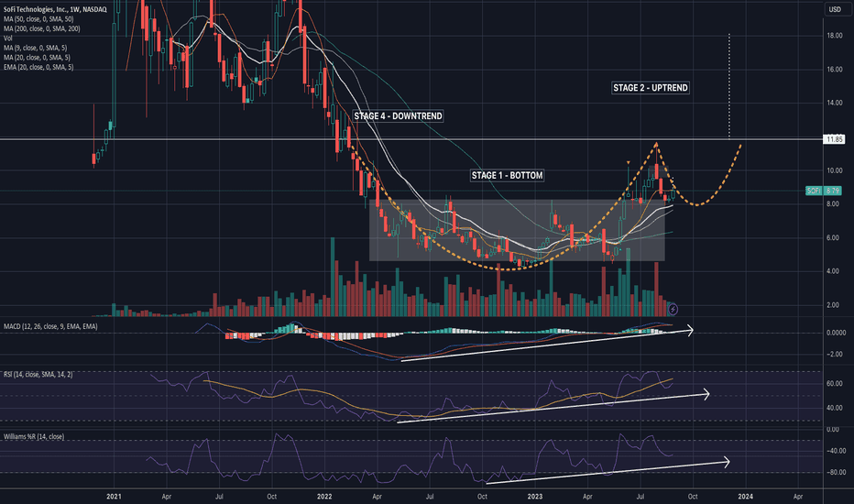Click the Vol indicator legend
The height and width of the screenshot is (504, 854).
coord(8,38)
